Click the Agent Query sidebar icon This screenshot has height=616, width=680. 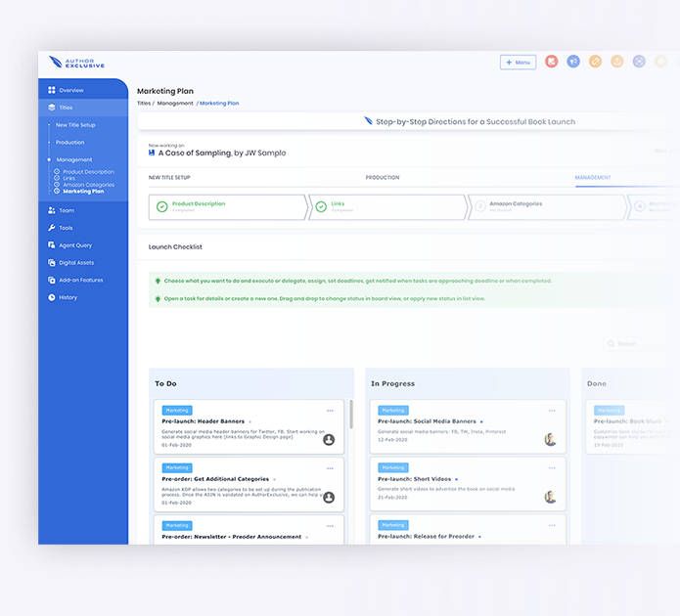pyautogui.click(x=52, y=244)
